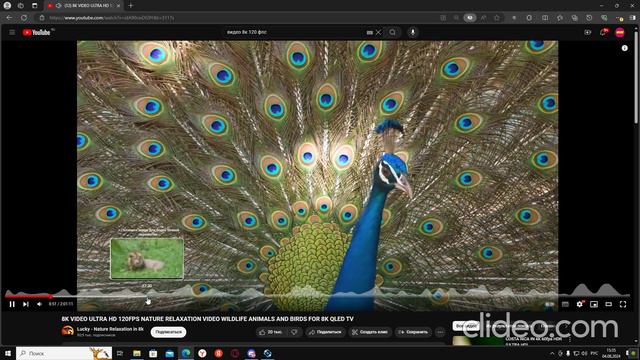Seek in the video timeline at hover point
Image resolution: width=640 pixels, height=360 pixels.
(148, 297)
